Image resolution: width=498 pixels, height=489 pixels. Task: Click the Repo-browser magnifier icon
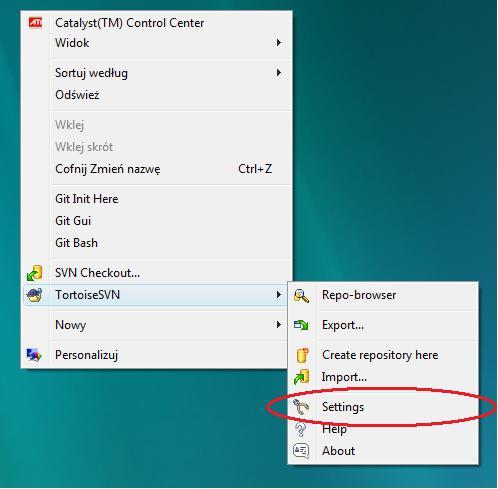point(301,295)
